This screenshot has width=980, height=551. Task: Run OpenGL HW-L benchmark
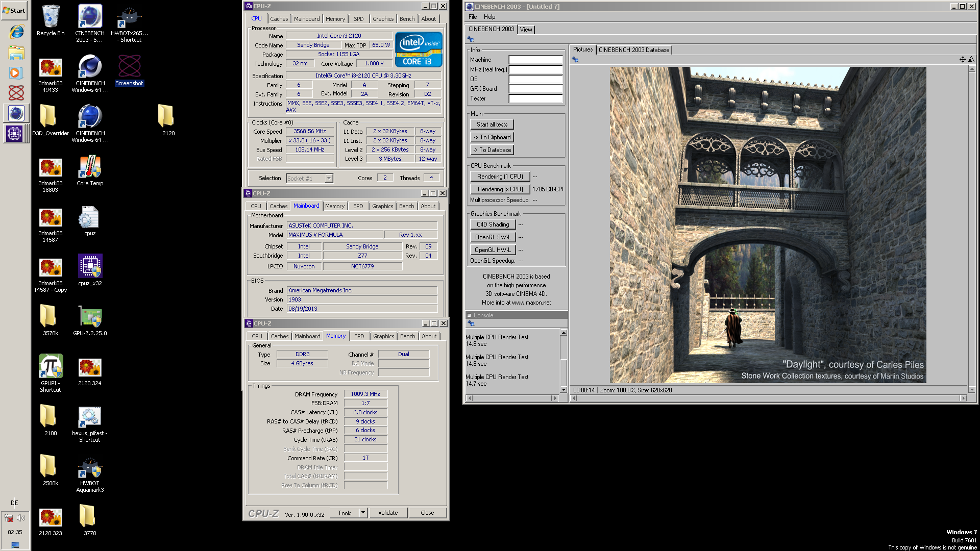[493, 250]
